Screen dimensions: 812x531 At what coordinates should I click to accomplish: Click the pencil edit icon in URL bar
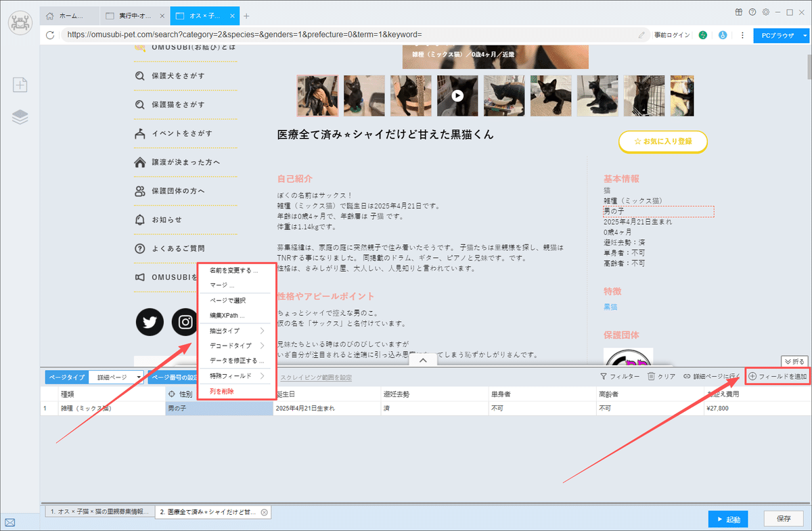coord(641,34)
